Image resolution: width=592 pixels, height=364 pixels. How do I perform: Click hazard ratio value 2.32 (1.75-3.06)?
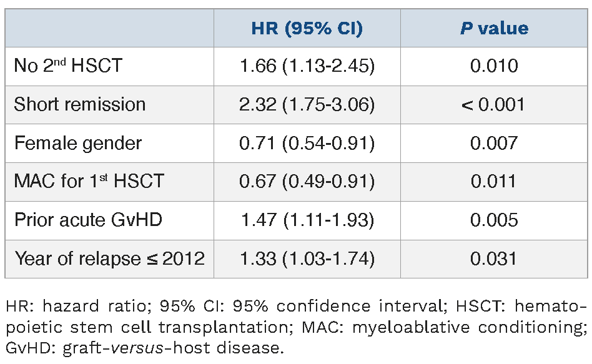(307, 104)
